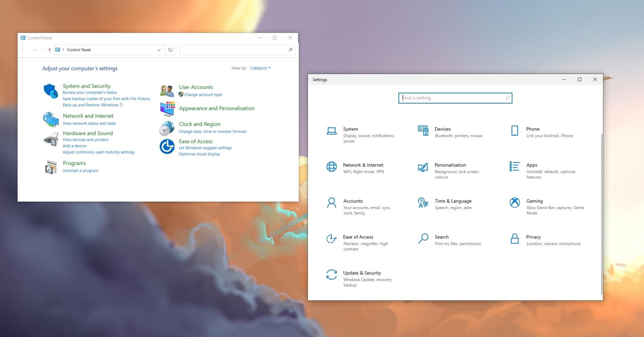Open the Accounts person icon
Viewport: 644px width, 337px height.
click(x=331, y=203)
